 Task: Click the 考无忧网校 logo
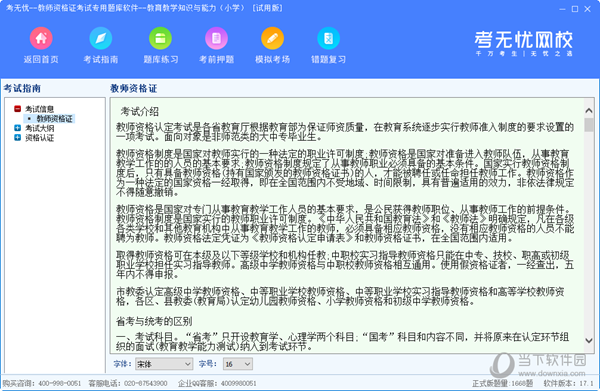click(x=524, y=43)
